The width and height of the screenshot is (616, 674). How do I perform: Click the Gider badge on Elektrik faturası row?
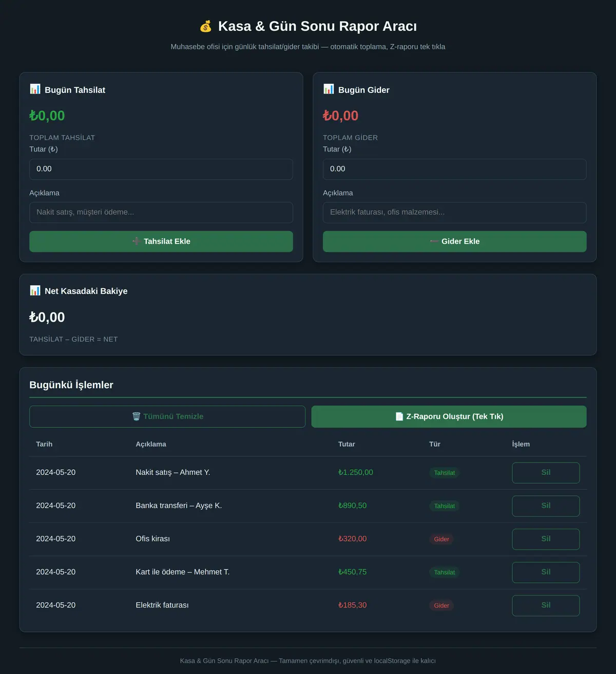[441, 606]
